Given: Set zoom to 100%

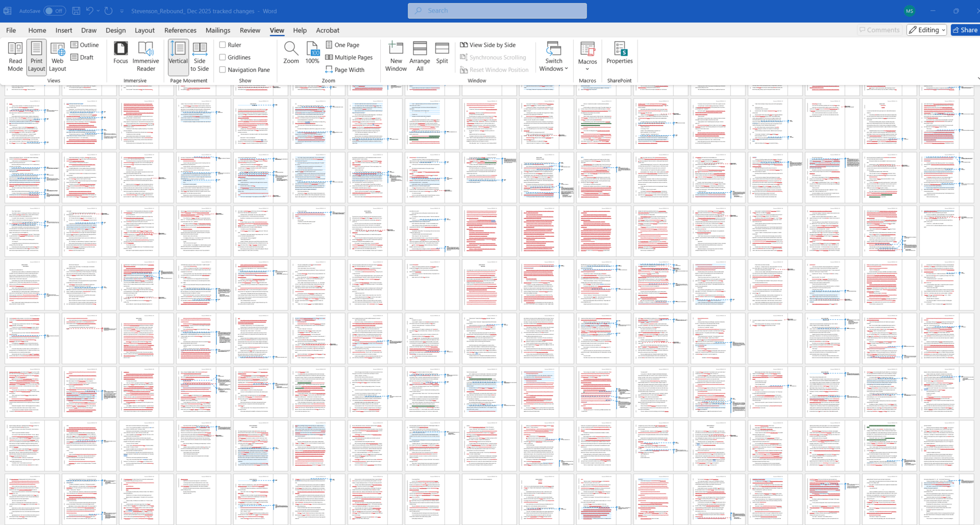Looking at the screenshot, I should tap(312, 53).
